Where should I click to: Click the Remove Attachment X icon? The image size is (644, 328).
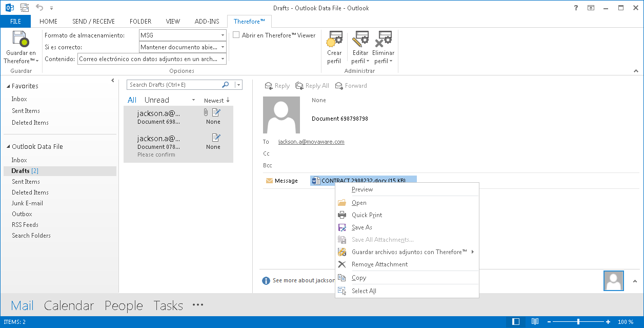point(342,264)
